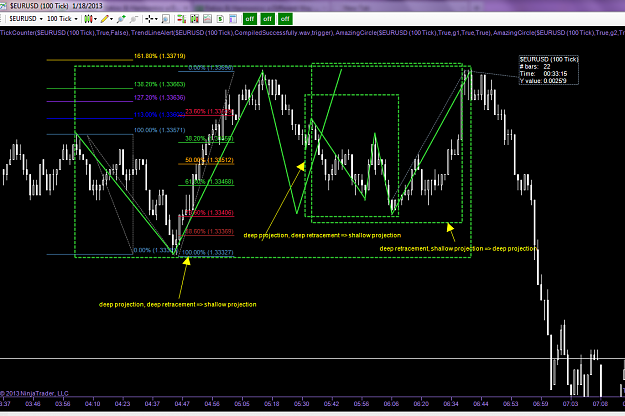Screen dimensions: 625x416
Task: Toggle the rightmost green off button
Action: pyautogui.click(x=285, y=19)
